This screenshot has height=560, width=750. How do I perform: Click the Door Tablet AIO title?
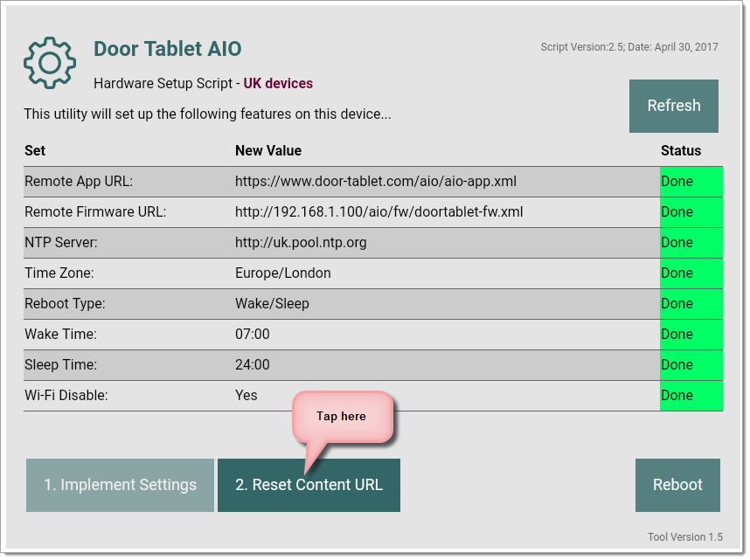[x=168, y=50]
